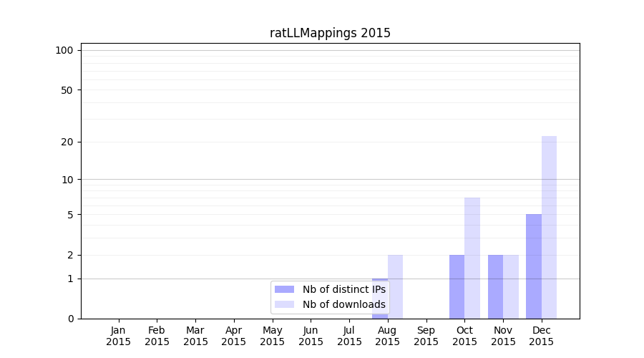Click the light blue downloads legend swatch
Image resolution: width=644 pixels, height=358 pixels.
[284, 304]
